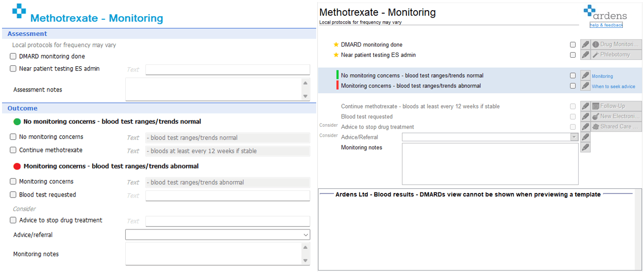The image size is (644, 273).
Task: Click Ardens logo at top right
Action: pos(605,13)
